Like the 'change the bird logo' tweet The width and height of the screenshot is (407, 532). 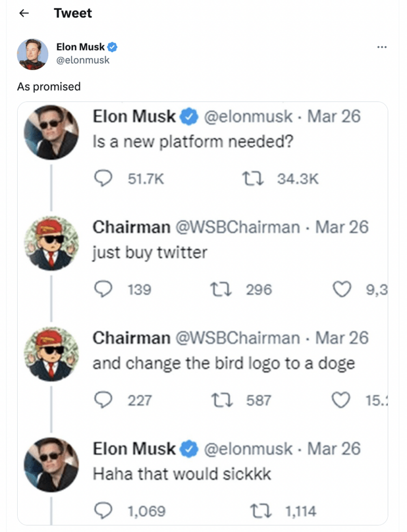(342, 400)
